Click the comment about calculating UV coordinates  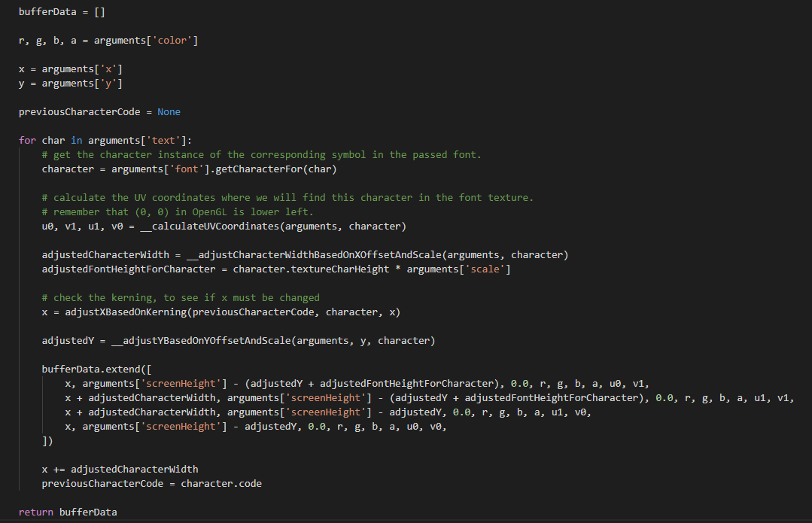287,198
